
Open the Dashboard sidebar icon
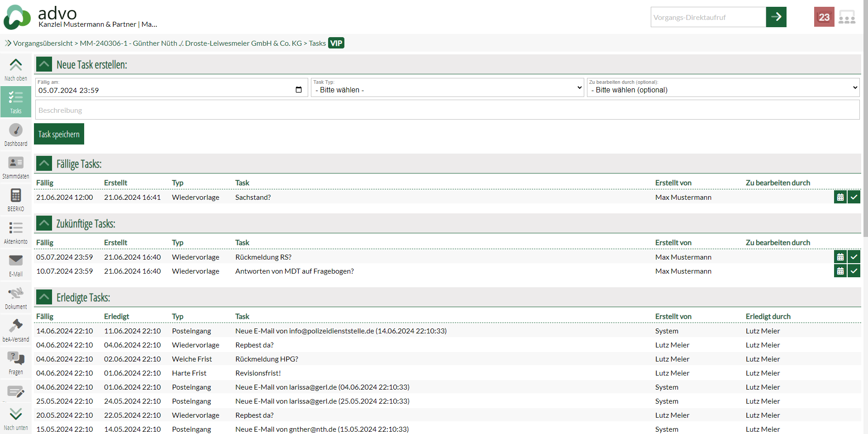(x=16, y=135)
